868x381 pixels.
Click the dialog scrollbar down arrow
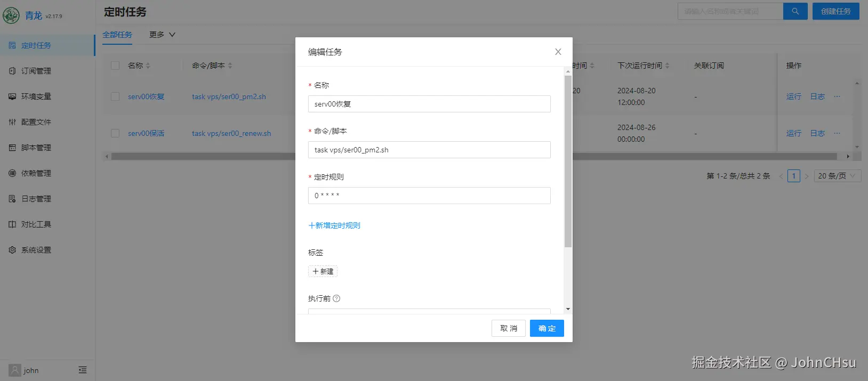coord(568,309)
